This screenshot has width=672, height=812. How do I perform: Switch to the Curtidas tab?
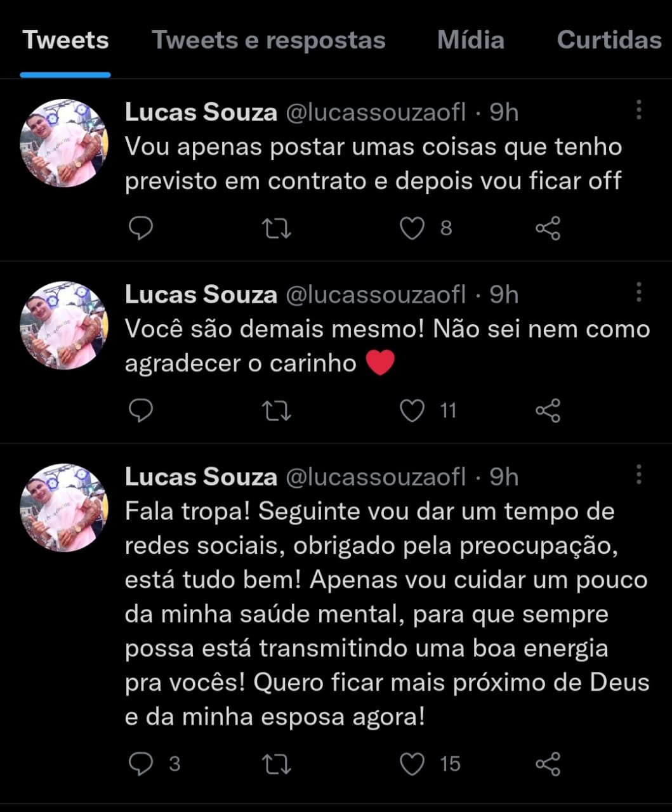[x=607, y=39]
